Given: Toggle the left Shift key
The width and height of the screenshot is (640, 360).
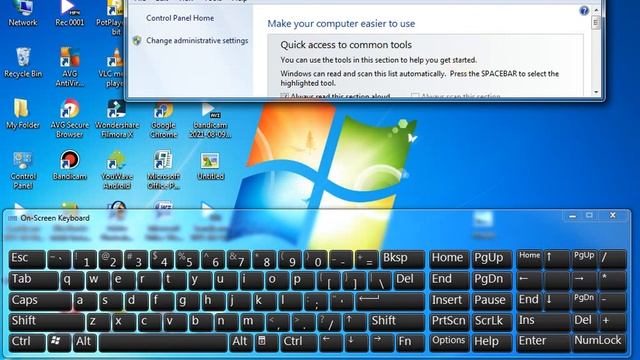Looking at the screenshot, I should point(46,321).
